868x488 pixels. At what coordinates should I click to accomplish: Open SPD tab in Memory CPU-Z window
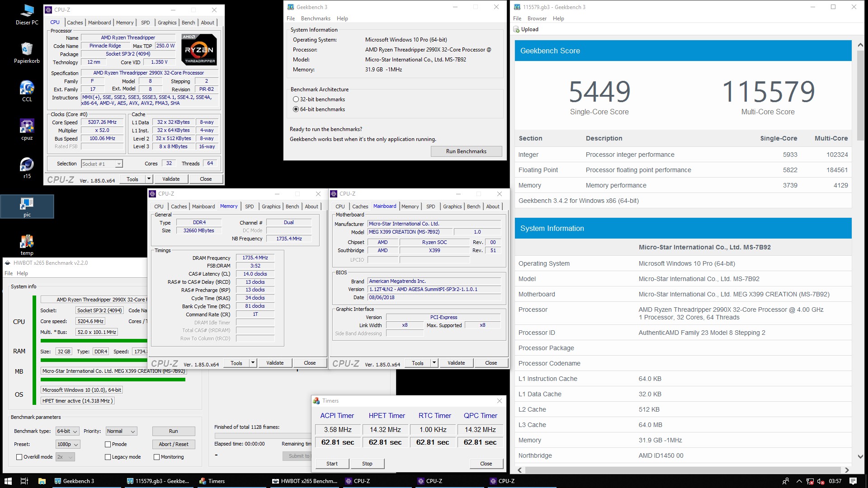[250, 206]
